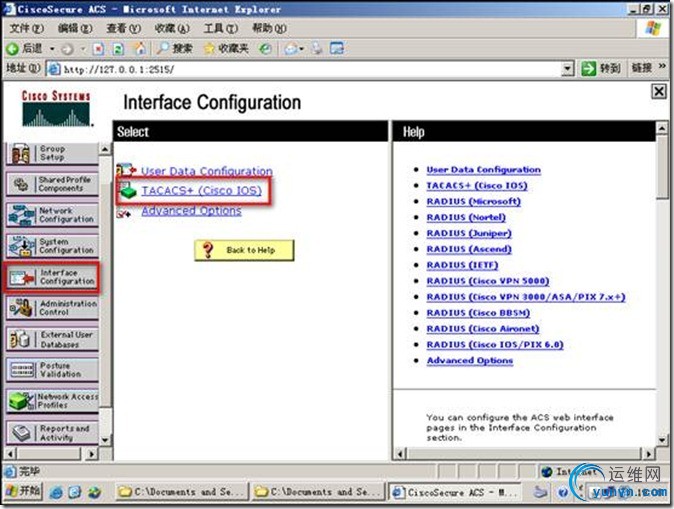This screenshot has height=509, width=674.
Task: Click the Advanced Options icon in Select pane
Action: (x=124, y=212)
